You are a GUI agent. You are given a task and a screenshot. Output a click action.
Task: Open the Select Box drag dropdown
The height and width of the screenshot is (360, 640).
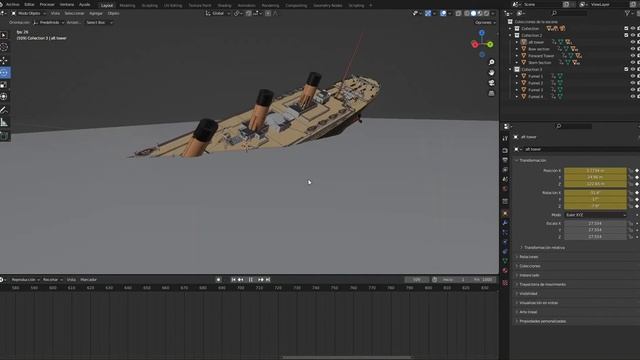[x=99, y=22]
